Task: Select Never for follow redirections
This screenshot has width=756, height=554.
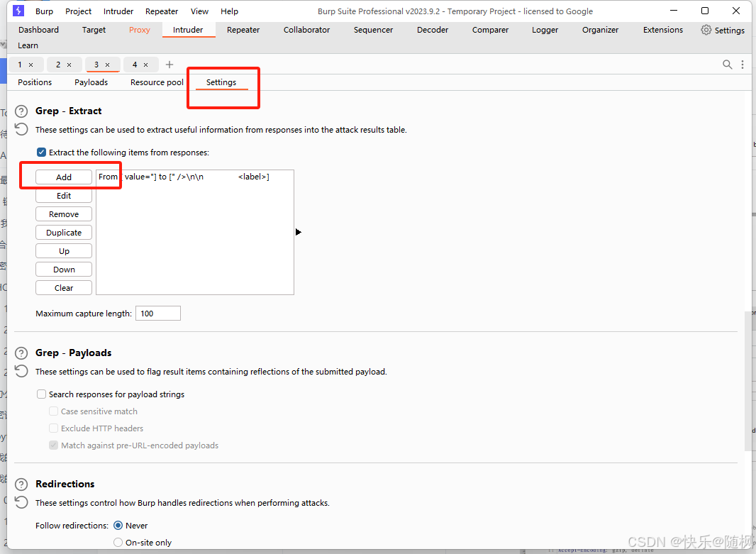Action: coord(118,525)
